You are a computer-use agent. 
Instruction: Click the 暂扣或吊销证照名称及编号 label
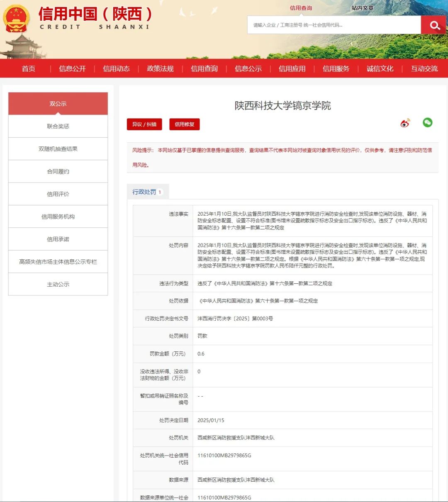(164, 399)
